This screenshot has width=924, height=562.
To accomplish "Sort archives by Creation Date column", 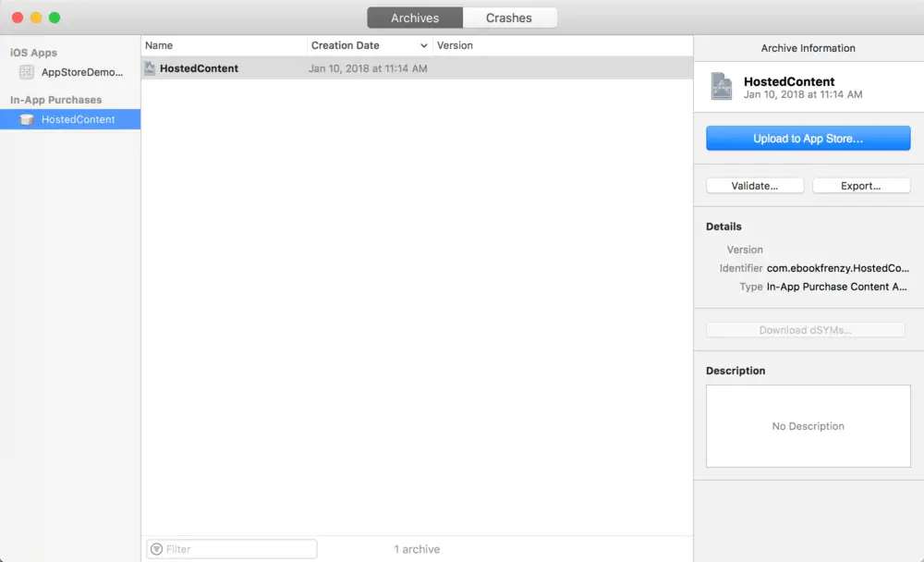I will click(x=360, y=45).
